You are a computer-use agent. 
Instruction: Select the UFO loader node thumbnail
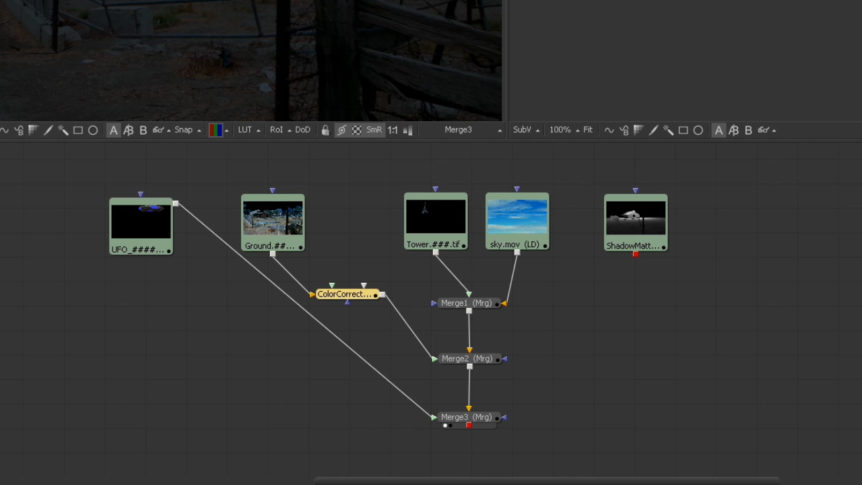(141, 222)
